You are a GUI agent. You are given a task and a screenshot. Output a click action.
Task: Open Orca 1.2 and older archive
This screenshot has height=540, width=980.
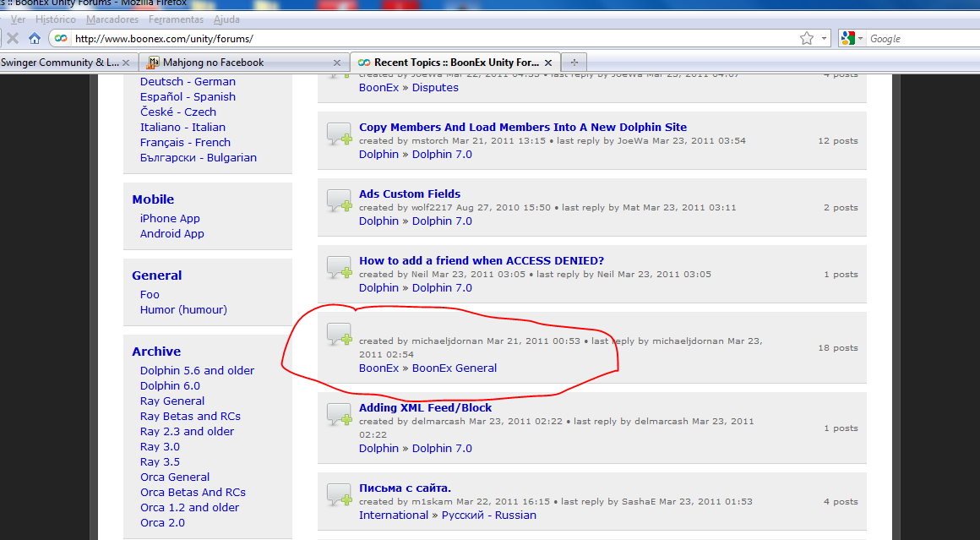(189, 508)
